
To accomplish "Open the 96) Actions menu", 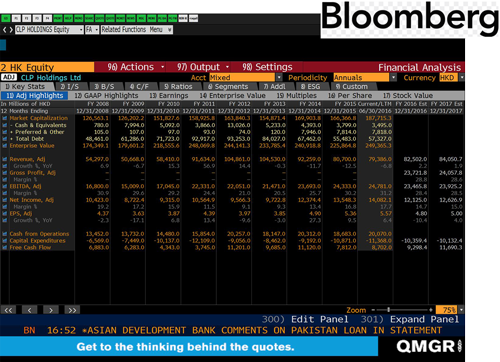I will pyautogui.click(x=135, y=67).
